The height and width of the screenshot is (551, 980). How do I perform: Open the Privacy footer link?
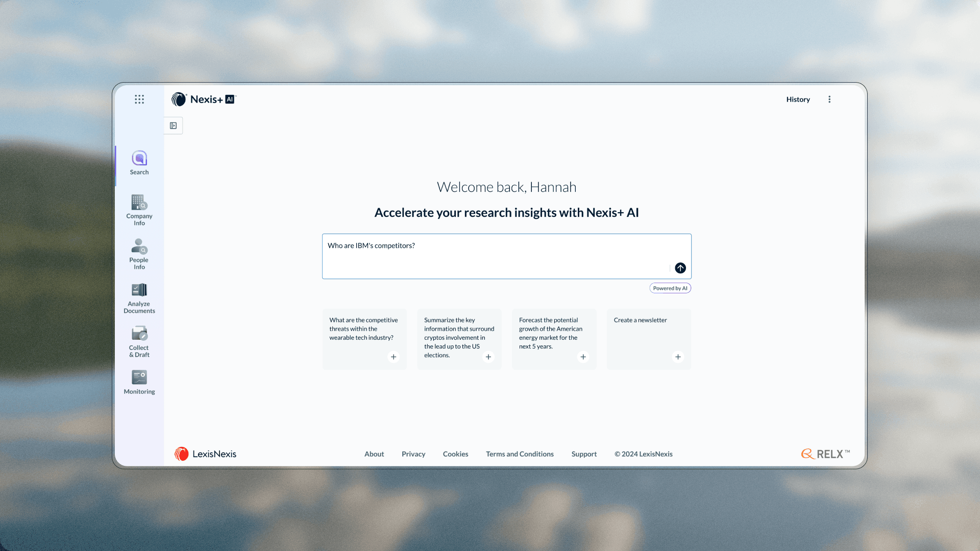pyautogui.click(x=413, y=454)
